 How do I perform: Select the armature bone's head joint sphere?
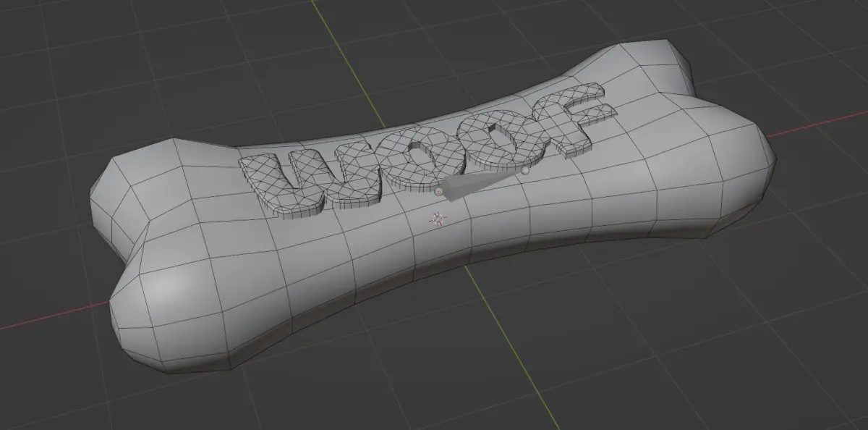[438, 192]
